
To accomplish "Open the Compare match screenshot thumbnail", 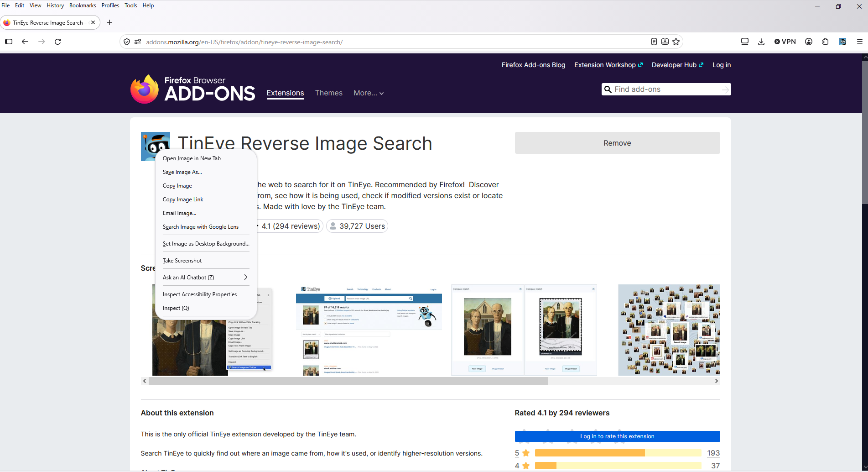I will 524,330.
